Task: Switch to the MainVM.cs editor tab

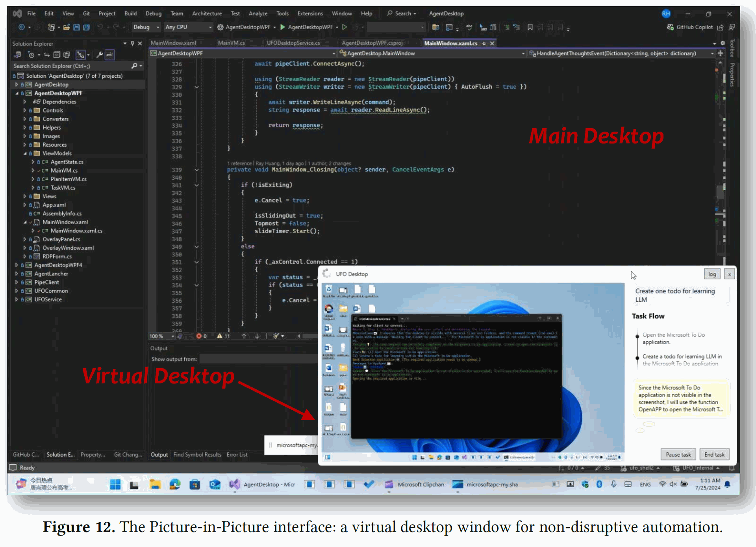Action: [x=231, y=43]
